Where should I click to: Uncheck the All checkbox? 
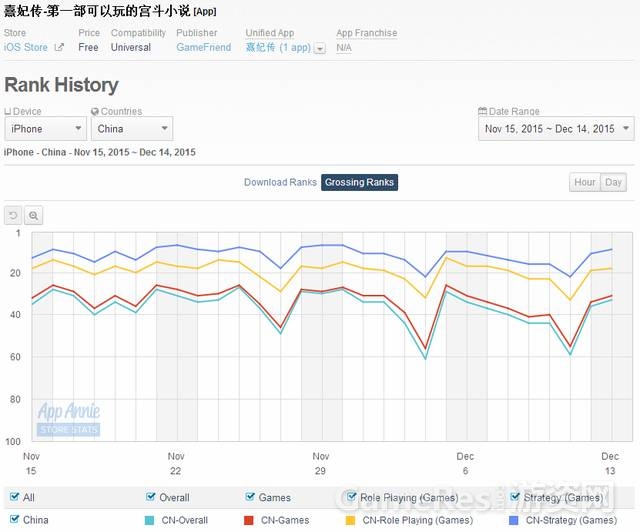15,497
